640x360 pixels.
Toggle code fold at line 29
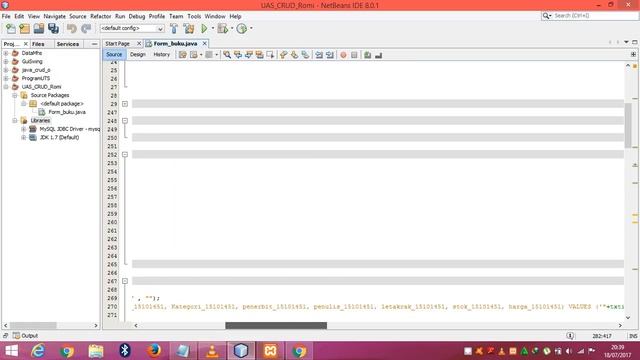(125, 104)
